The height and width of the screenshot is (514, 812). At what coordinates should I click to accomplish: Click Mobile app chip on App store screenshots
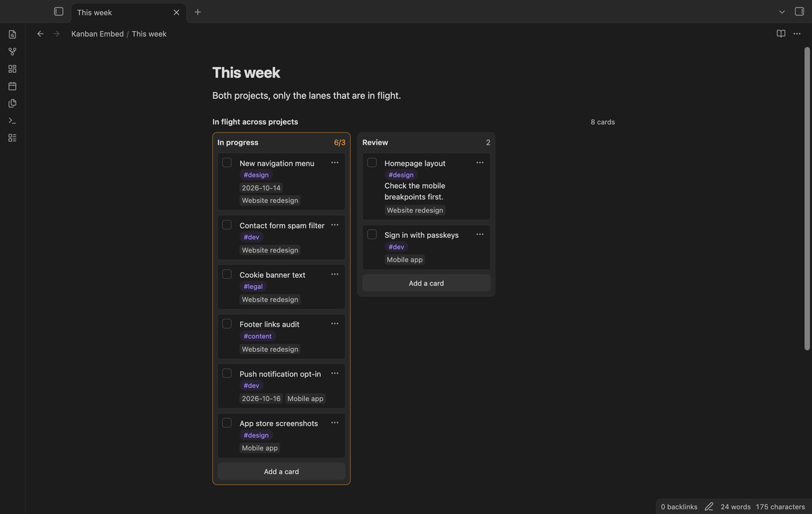pos(260,448)
